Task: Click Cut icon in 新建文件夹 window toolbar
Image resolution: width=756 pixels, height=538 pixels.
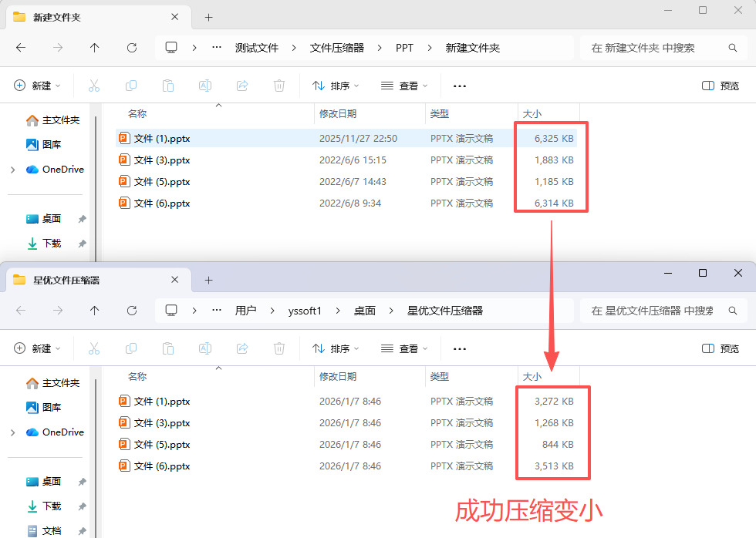Action: pos(94,86)
